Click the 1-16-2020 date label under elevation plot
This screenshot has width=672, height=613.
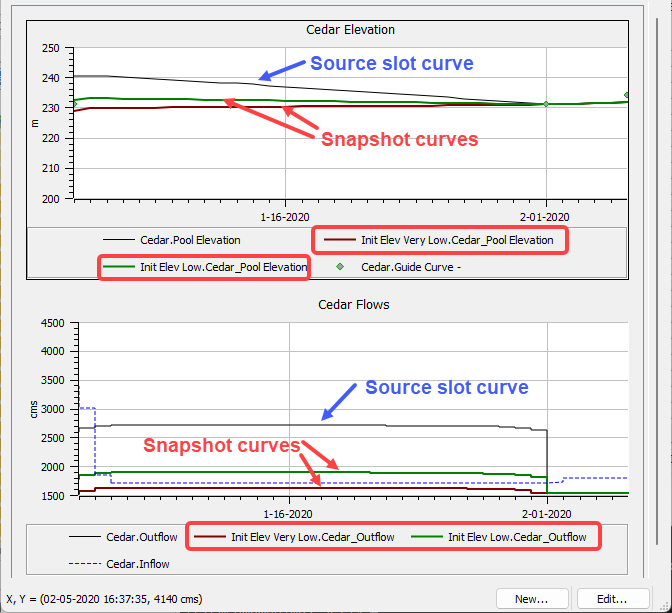[x=287, y=216]
